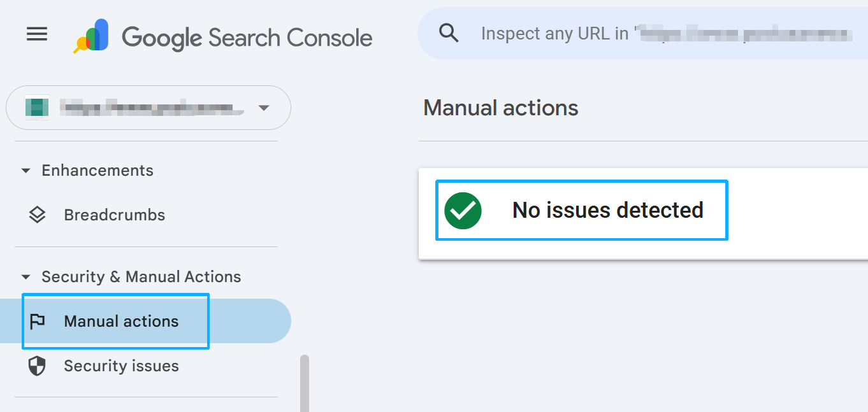This screenshot has height=412, width=868.
Task: Click the No issues detected status card
Action: (x=581, y=210)
